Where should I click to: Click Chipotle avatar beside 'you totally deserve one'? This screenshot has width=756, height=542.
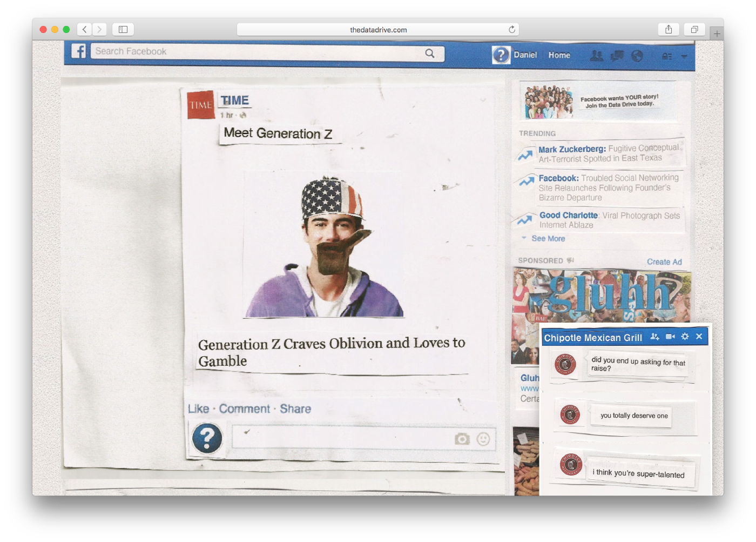(570, 414)
